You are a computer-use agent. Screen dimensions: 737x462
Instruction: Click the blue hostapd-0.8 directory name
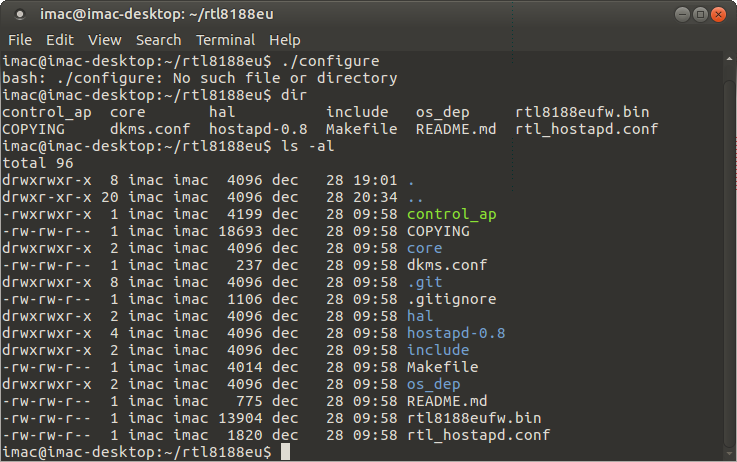coord(456,333)
